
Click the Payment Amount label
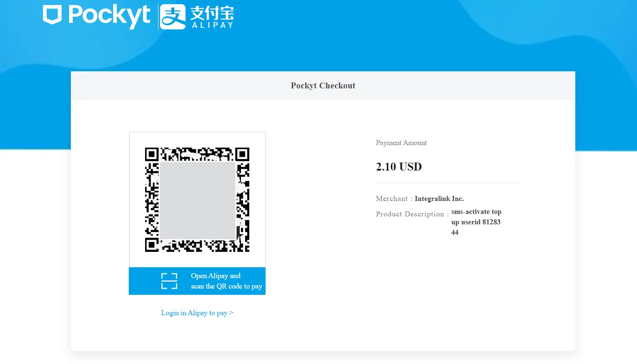(x=401, y=143)
